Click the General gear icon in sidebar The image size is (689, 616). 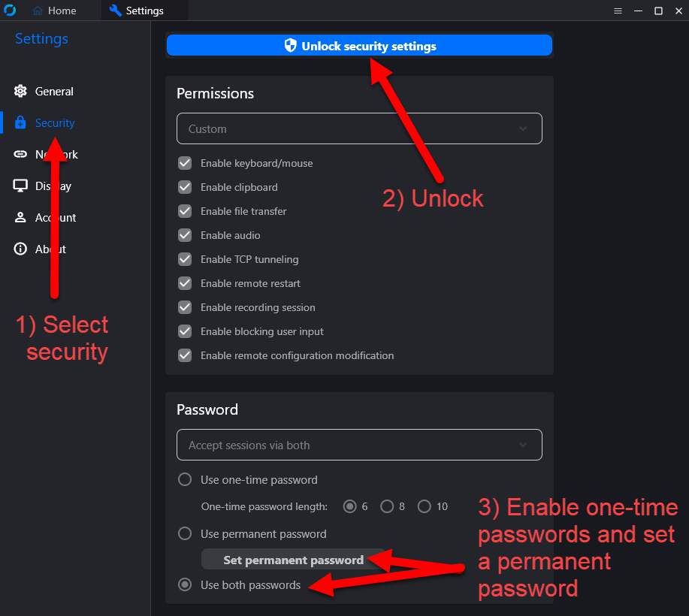click(x=20, y=92)
